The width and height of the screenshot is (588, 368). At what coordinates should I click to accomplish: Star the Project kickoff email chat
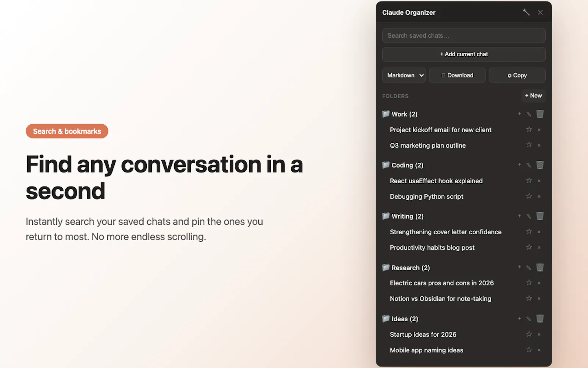coord(529,129)
